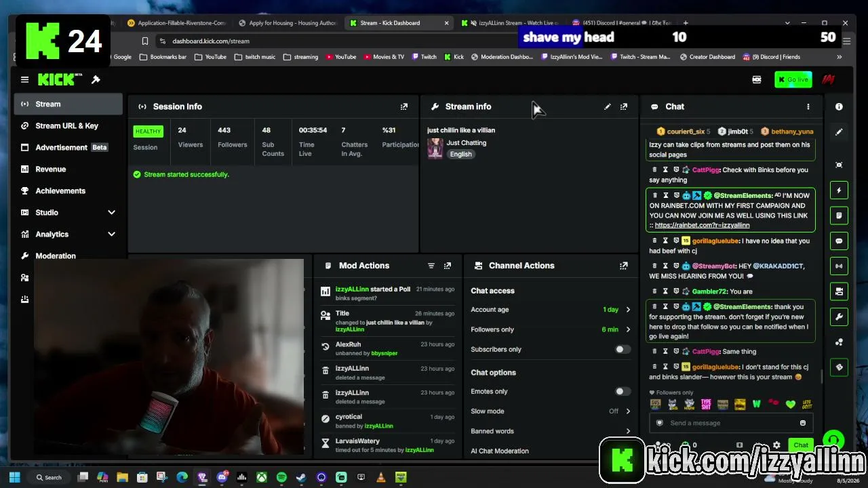Open Steam from the taskbar
Viewport: 868px width, 488px height.
click(301, 477)
